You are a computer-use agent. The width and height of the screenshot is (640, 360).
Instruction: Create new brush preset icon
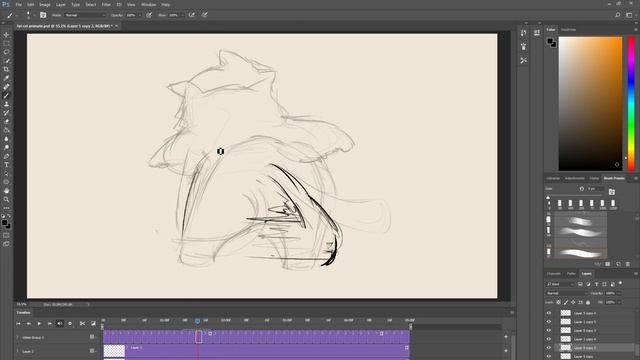coord(618,264)
